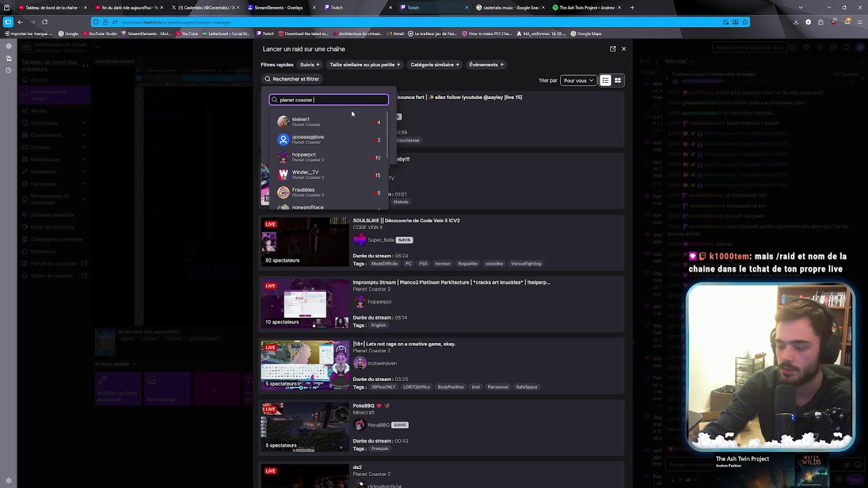The height and width of the screenshot is (488, 868).
Task: Click the Super_Bulle channel name
Action: point(380,239)
